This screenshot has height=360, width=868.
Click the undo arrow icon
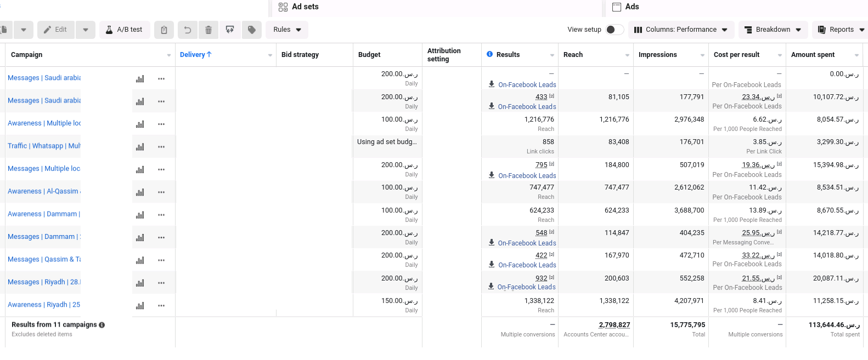(187, 30)
